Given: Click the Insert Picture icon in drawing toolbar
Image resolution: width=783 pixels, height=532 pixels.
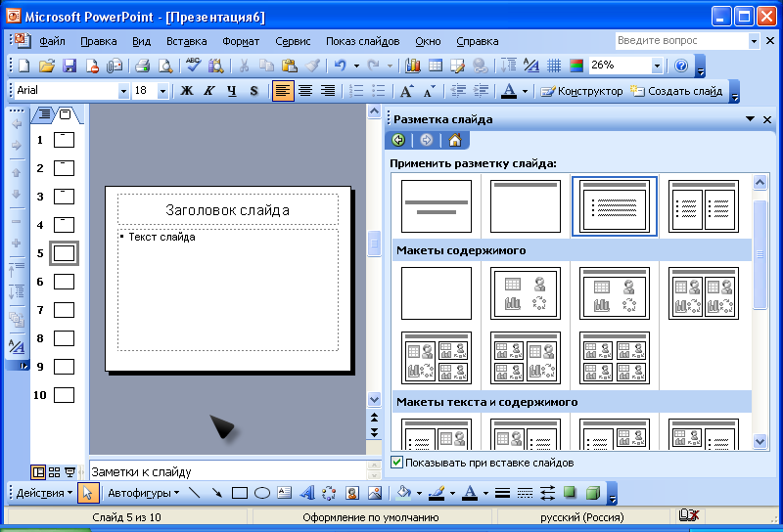Looking at the screenshot, I should 375,493.
